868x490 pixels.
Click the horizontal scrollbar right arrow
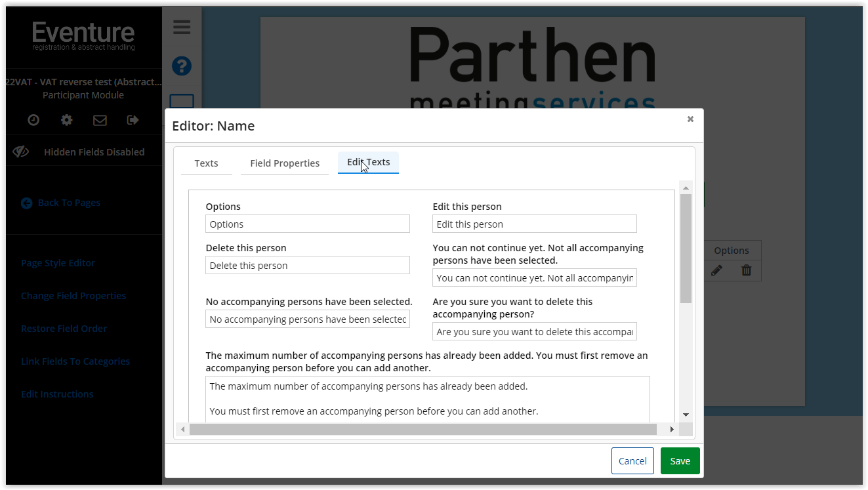tap(672, 429)
